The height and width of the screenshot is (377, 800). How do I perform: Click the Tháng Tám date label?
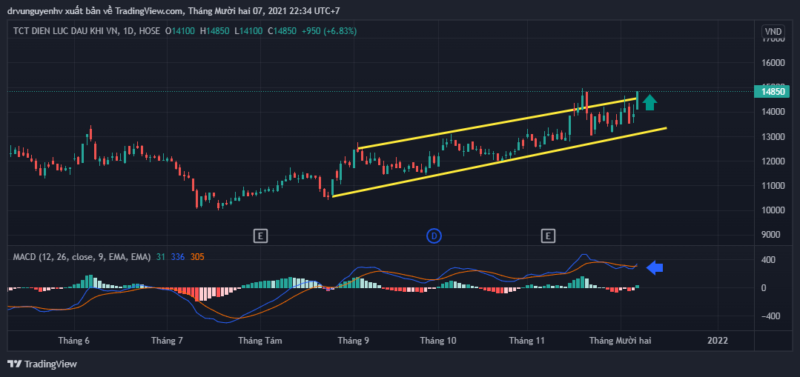(260, 340)
